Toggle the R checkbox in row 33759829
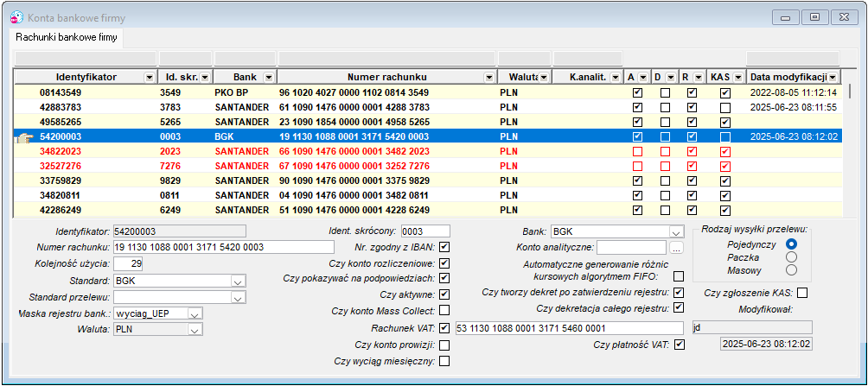Image resolution: width=868 pixels, height=386 pixels. 692,180
